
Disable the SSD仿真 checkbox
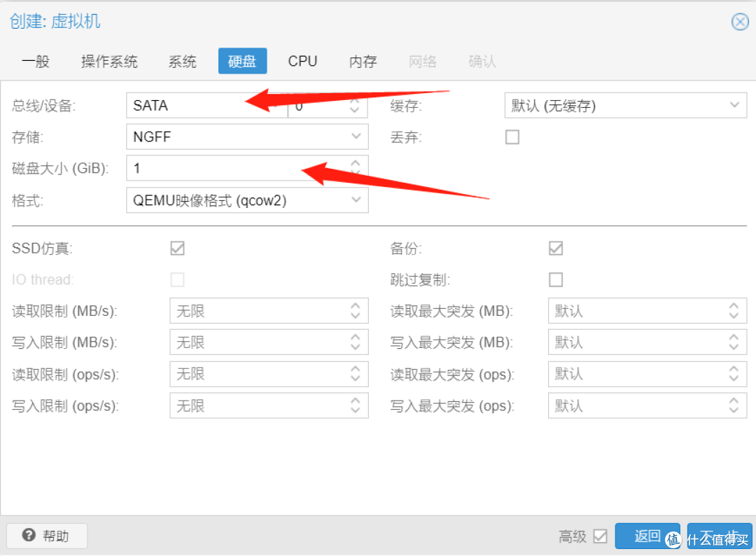tap(177, 248)
